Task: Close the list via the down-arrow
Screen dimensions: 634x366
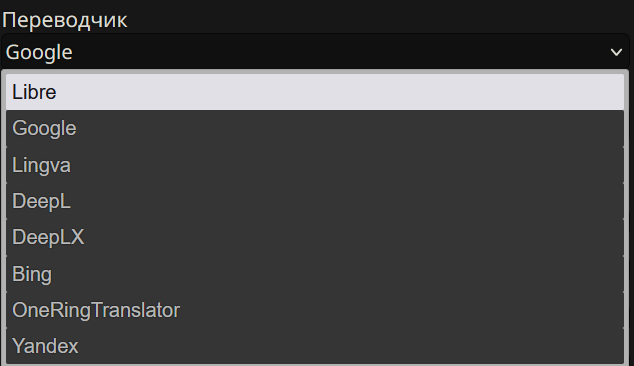Action: [616, 52]
